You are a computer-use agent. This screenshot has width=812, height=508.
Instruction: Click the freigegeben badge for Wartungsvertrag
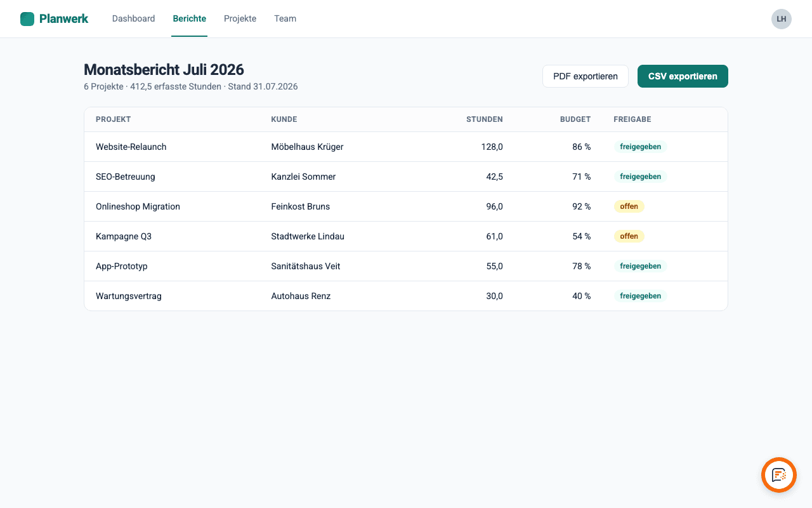coord(640,296)
